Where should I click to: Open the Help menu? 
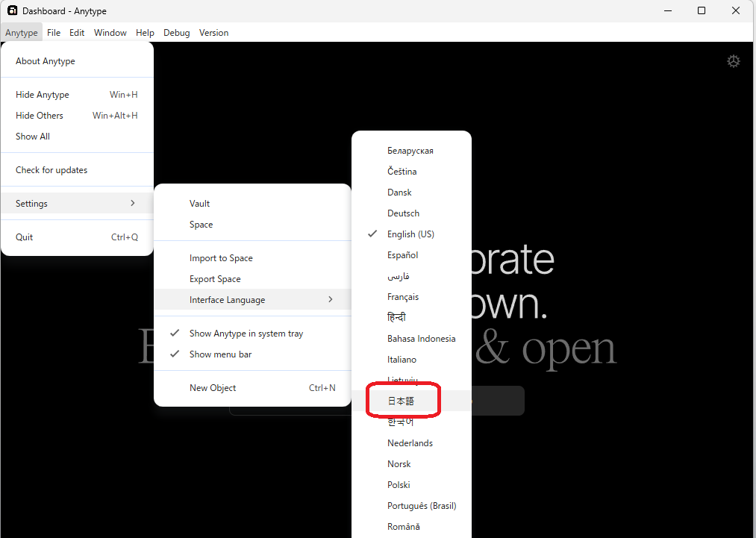click(x=145, y=33)
